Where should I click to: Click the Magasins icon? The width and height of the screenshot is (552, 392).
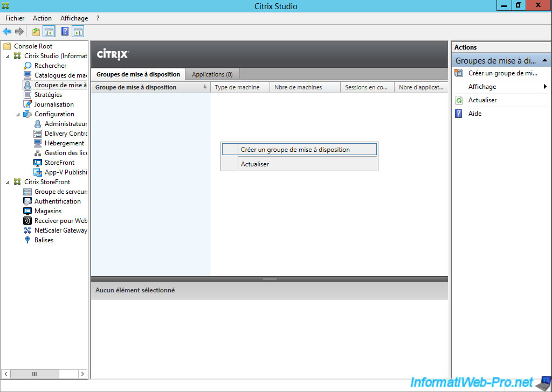click(27, 211)
